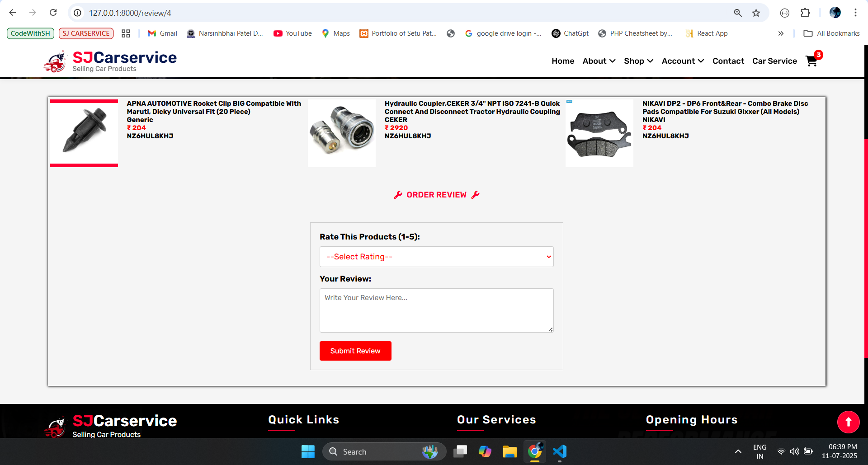Open the Gmail bookmark

pyautogui.click(x=162, y=33)
